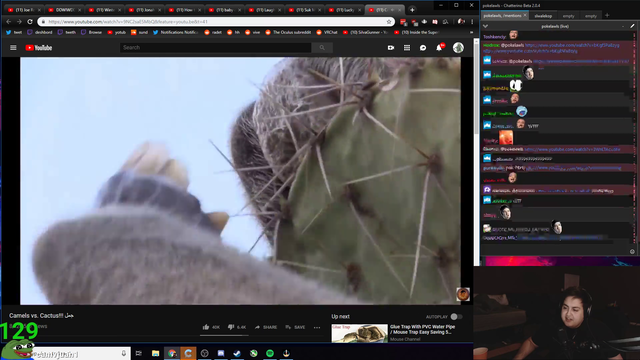Image resolution: width=640 pixels, height=360 pixels.
Task: Click the page vertical scrollbar
Action: [x=476, y=90]
